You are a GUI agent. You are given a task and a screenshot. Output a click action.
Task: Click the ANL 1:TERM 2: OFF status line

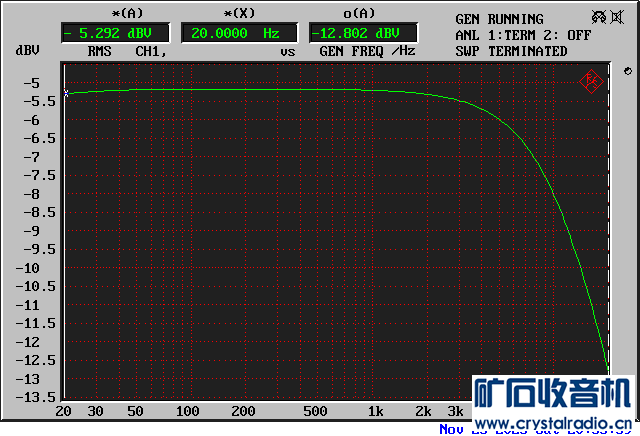pos(523,35)
